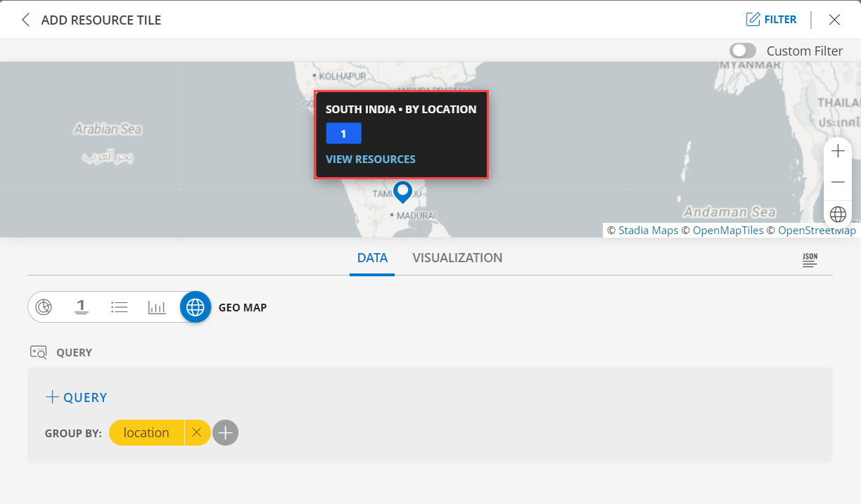This screenshot has height=504, width=861.
Task: Select the pie chart visualization icon
Action: (44, 306)
